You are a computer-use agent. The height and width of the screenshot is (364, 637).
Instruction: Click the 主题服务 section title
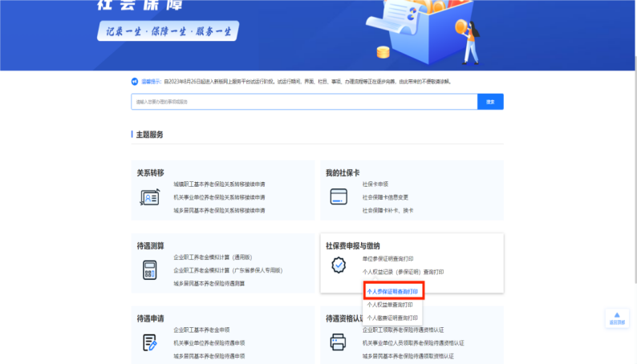pyautogui.click(x=149, y=135)
